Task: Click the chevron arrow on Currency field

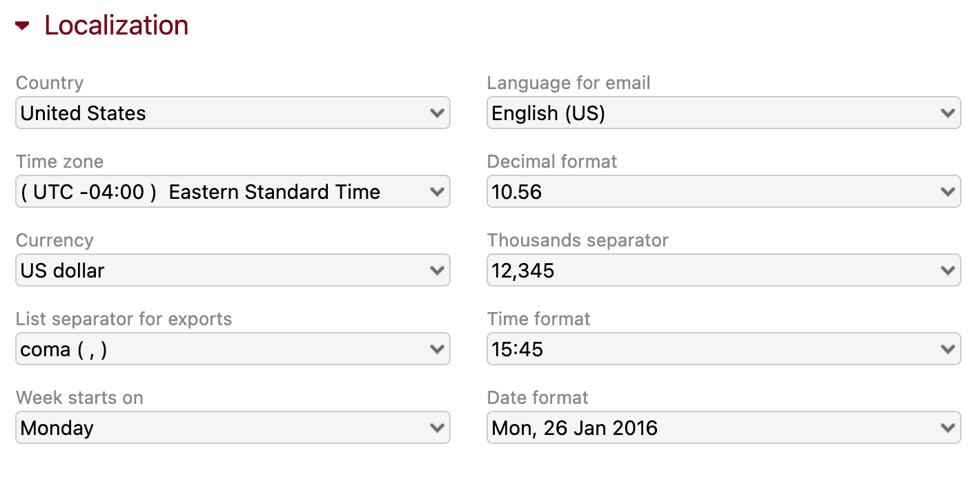Action: point(437,270)
